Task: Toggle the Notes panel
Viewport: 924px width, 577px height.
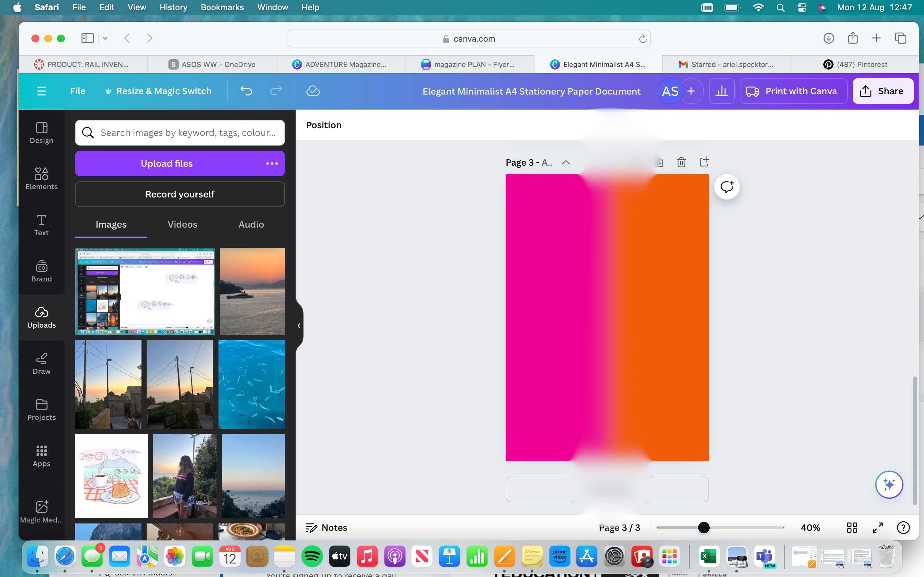Action: click(327, 527)
